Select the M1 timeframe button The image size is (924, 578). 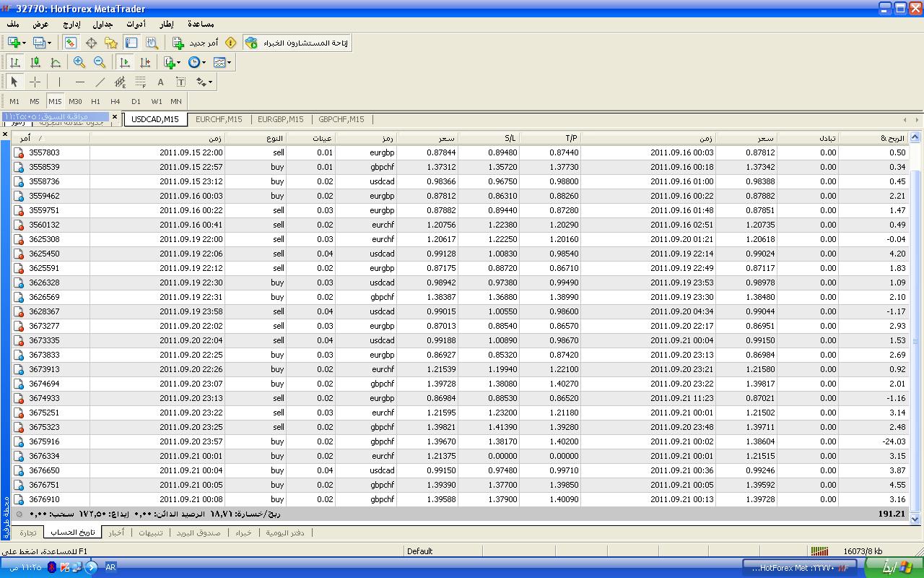tap(14, 101)
